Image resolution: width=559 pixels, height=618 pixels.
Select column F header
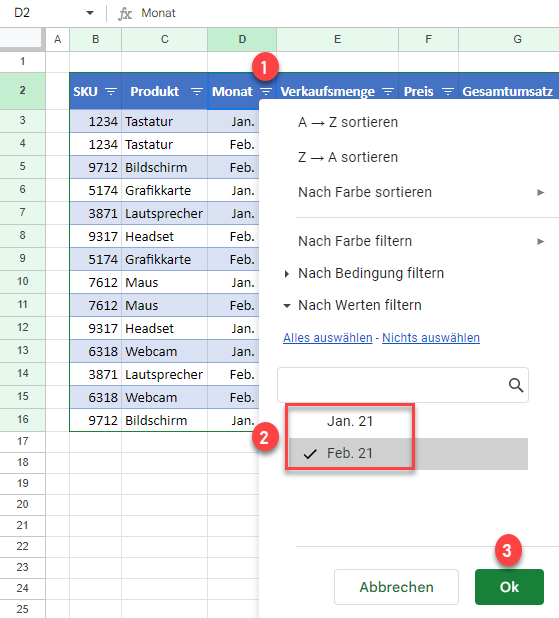pyautogui.click(x=429, y=39)
